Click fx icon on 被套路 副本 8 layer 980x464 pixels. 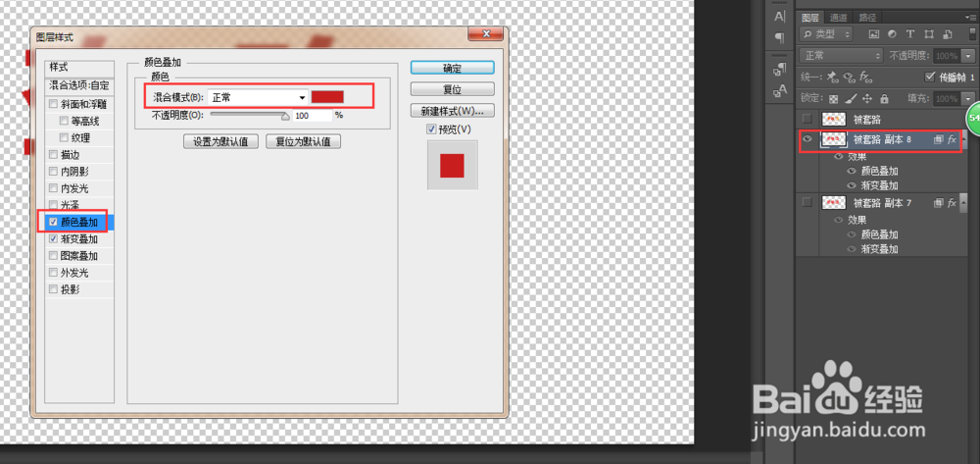pyautogui.click(x=953, y=140)
